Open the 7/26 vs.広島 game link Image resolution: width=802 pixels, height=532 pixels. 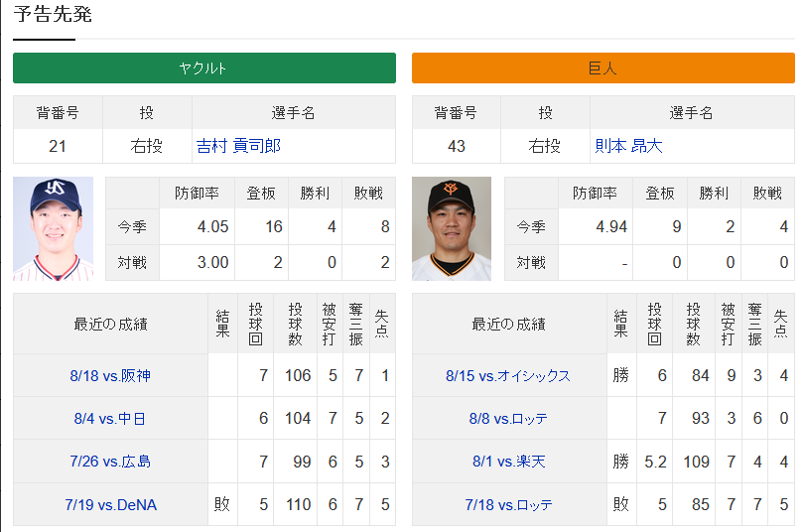click(x=110, y=462)
